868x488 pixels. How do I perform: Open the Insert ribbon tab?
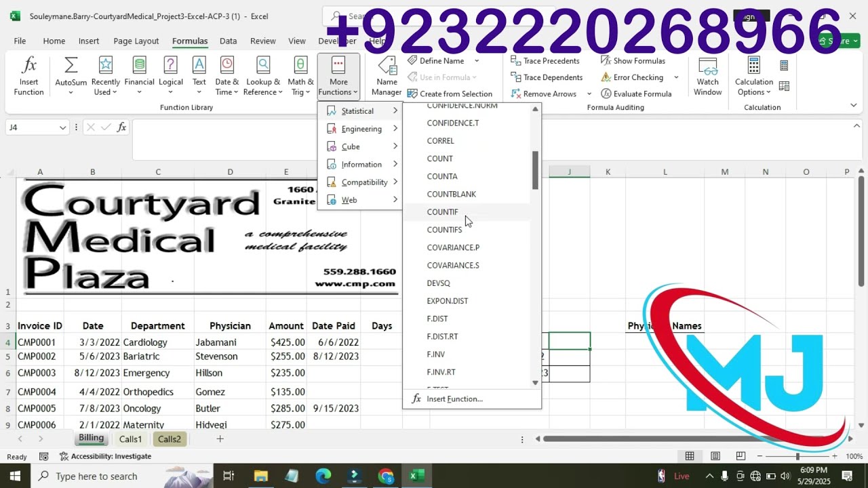(89, 41)
